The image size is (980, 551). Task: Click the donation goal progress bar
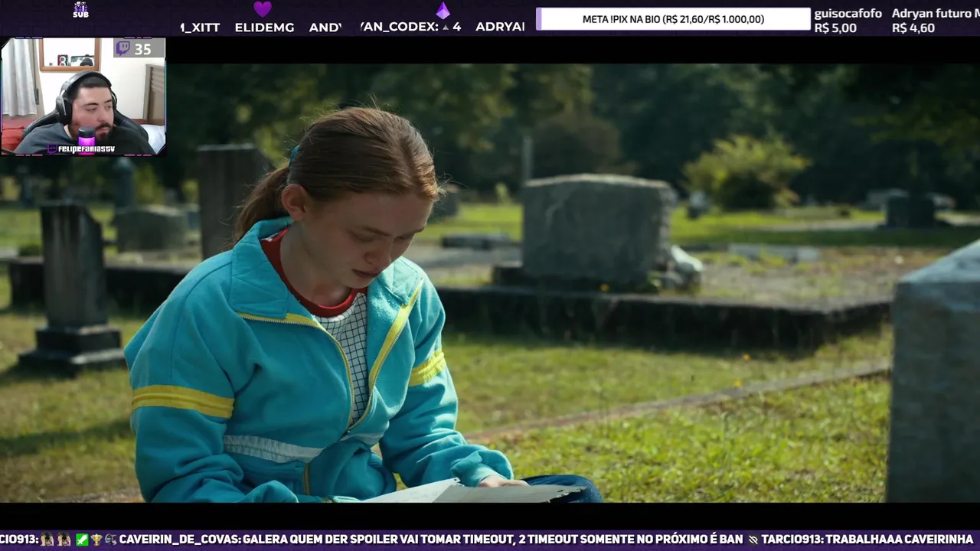pos(673,19)
